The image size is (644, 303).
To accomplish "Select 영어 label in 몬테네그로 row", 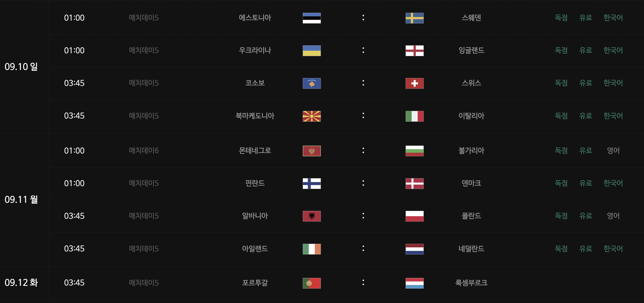I will click(613, 151).
